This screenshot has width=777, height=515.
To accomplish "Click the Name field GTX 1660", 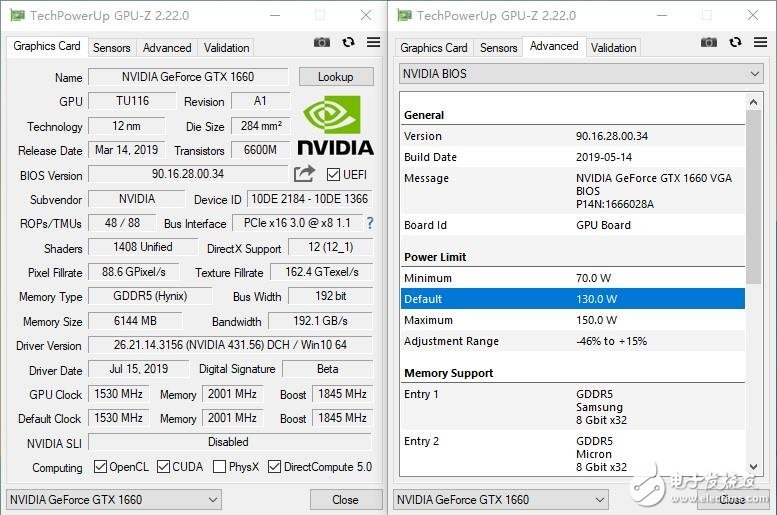I will click(x=188, y=77).
